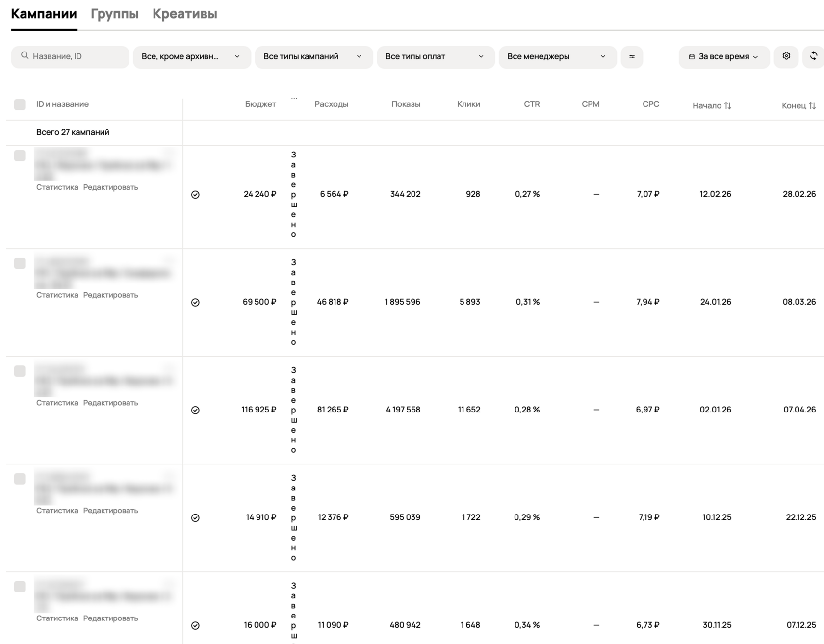Open the Все типы кампаний dropdown
This screenshot has height=644, width=824.
point(314,57)
